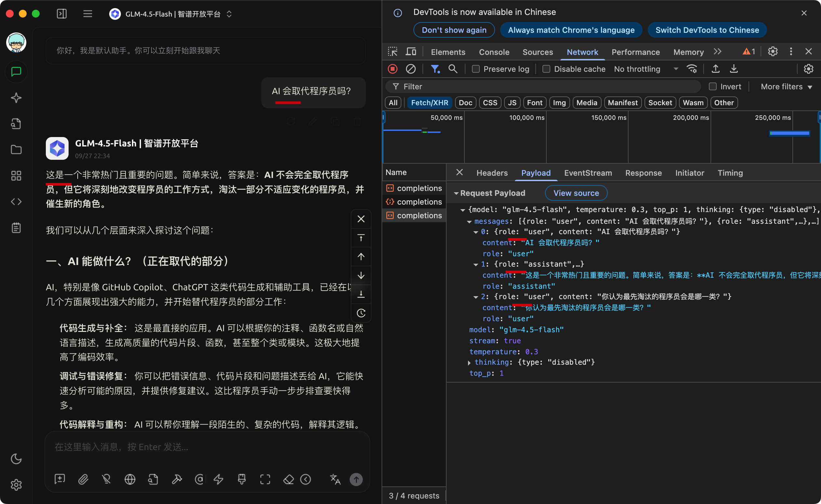
Task: Create new topic from the input toolbar
Action: [60, 479]
